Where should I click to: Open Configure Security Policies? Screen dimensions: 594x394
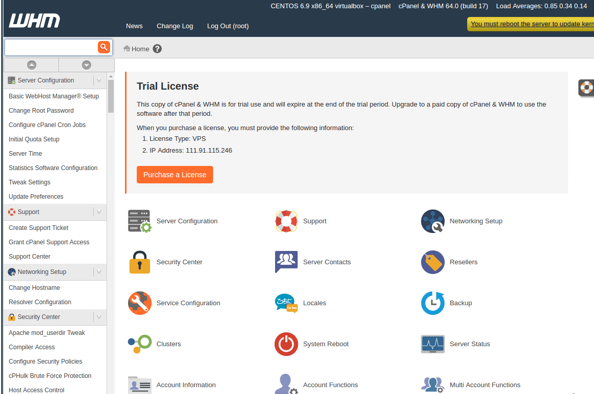45,361
